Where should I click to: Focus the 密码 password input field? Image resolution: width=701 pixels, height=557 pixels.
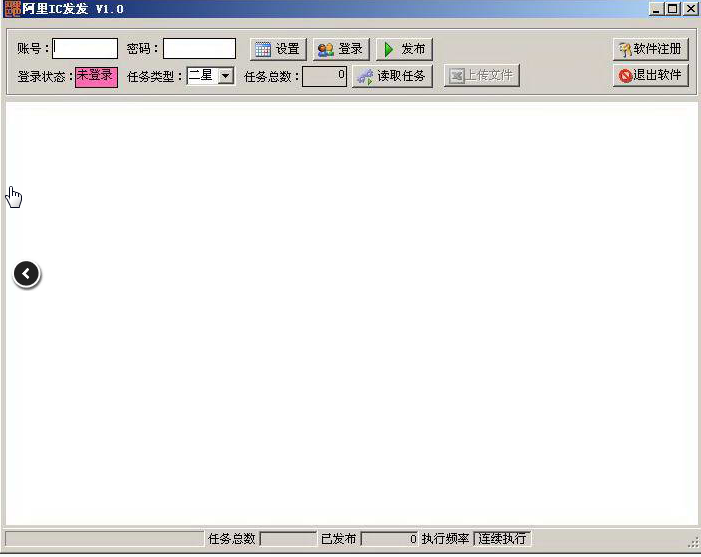tap(199, 48)
